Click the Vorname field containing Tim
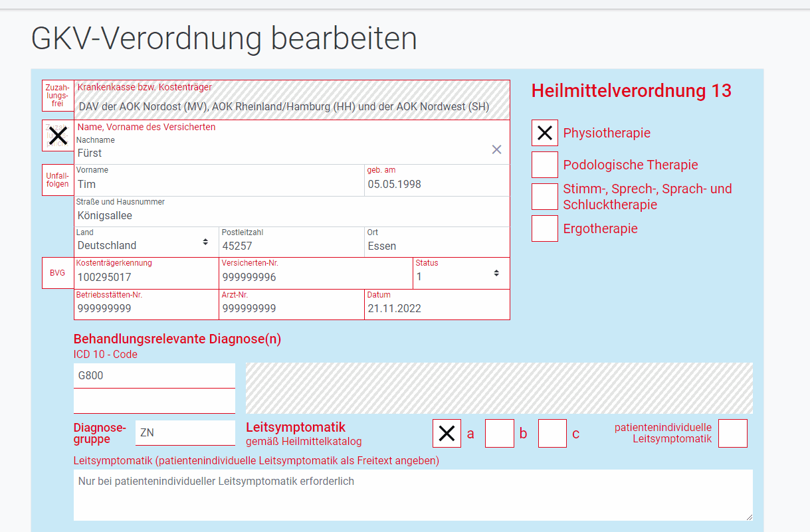 [219, 180]
